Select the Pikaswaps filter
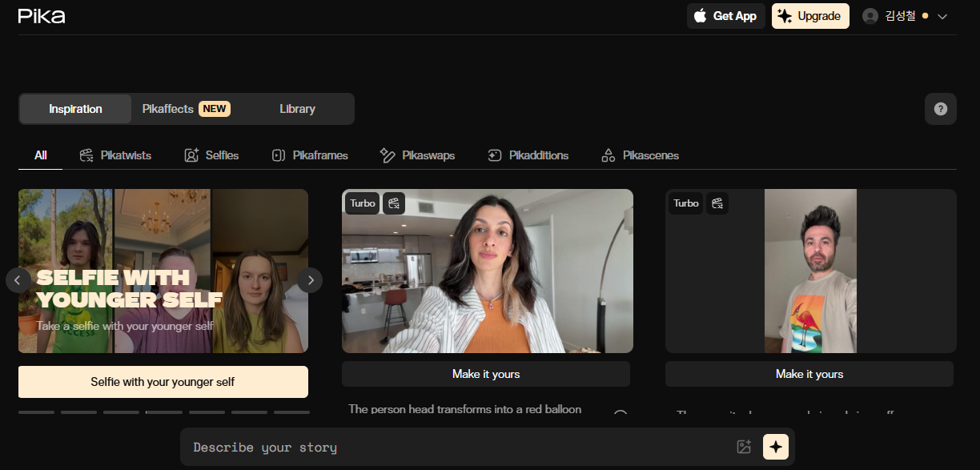This screenshot has width=980, height=470. pyautogui.click(x=417, y=155)
